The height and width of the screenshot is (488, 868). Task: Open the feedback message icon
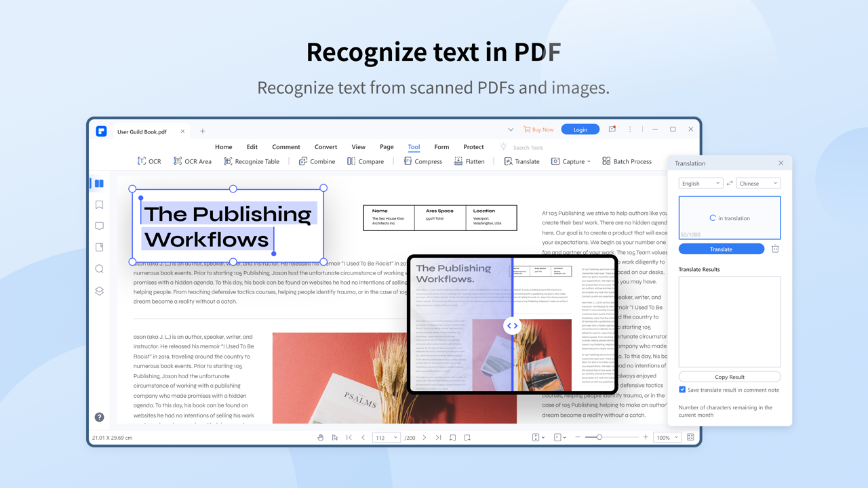coord(612,129)
